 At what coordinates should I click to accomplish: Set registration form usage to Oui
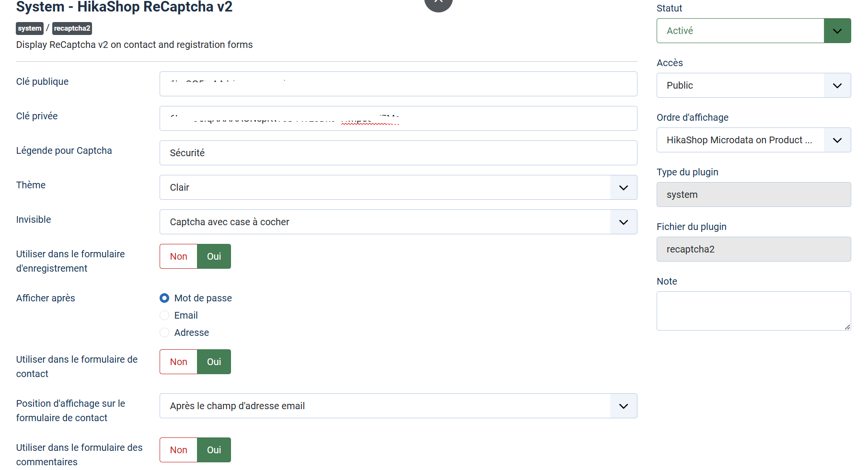point(214,256)
